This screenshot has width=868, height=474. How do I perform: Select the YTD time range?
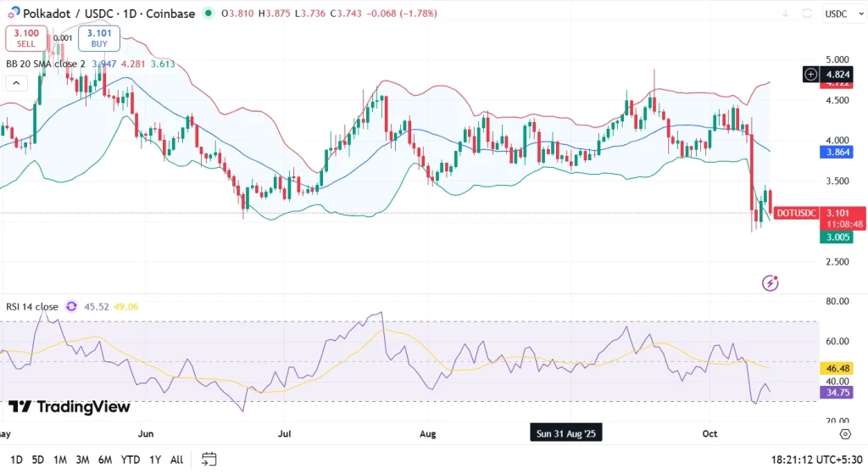tap(130, 460)
